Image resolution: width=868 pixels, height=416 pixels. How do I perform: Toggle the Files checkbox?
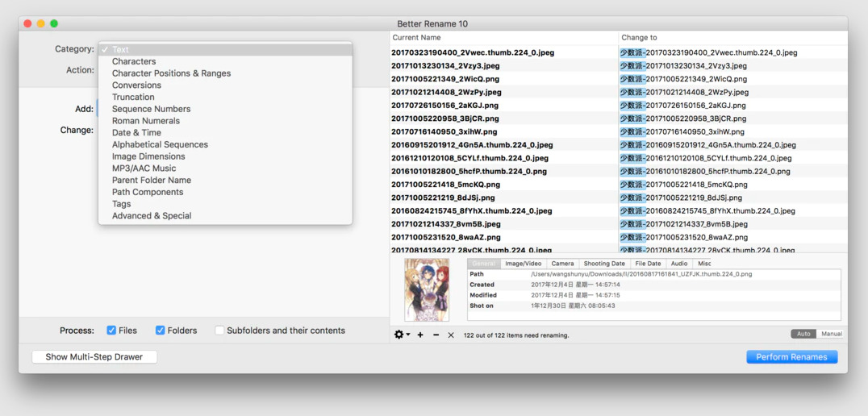coord(111,331)
